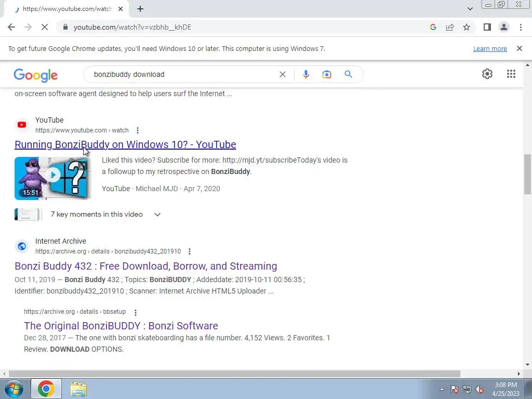This screenshot has width=532, height=399.
Task: Click the vertical scrollbar thumb
Action: (x=528, y=174)
